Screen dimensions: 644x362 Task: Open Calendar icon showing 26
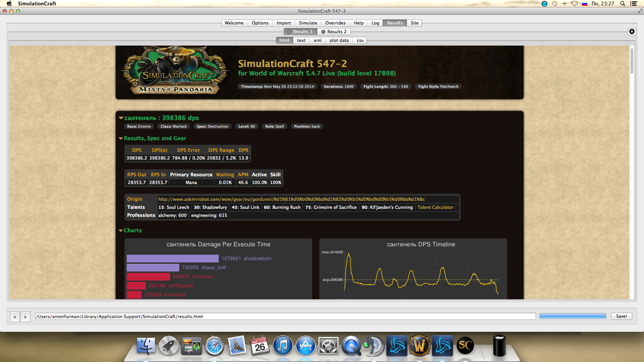coord(260,346)
